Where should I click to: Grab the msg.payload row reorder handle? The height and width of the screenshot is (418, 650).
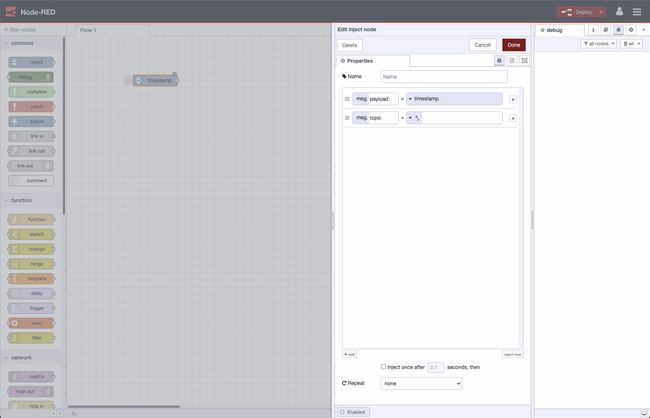point(347,99)
